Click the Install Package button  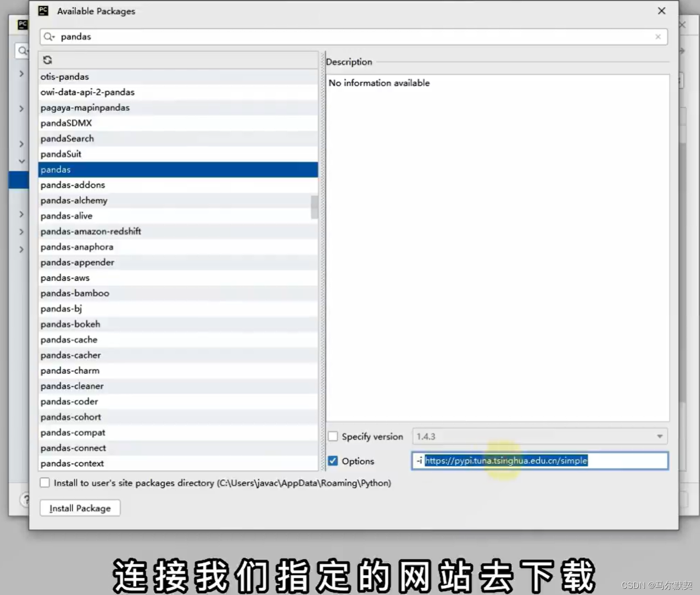[80, 508]
